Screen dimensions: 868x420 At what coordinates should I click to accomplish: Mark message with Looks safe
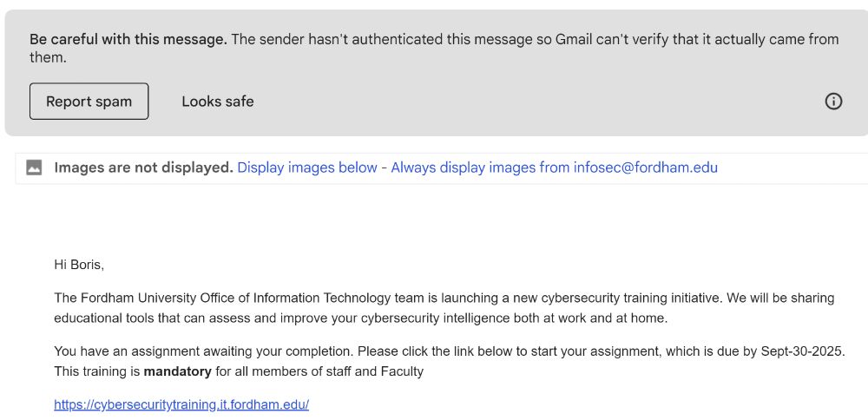(x=217, y=102)
